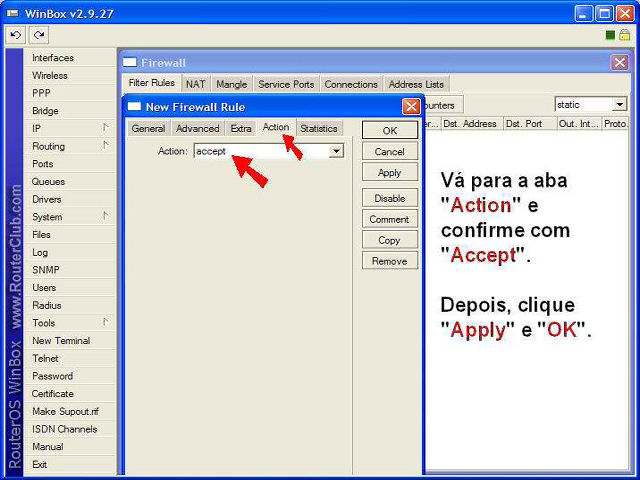Open the Filter Rules tab
This screenshot has height=480, width=640.
coord(151,83)
